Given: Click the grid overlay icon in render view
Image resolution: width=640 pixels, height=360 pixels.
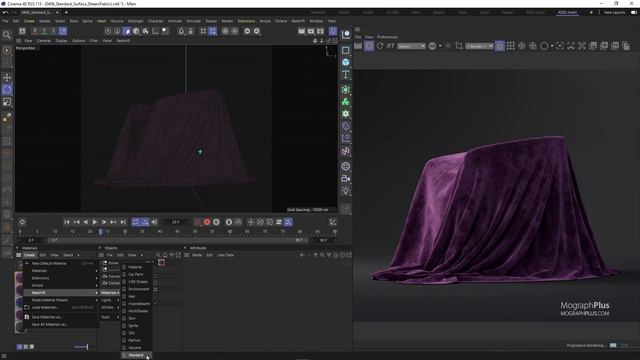Looking at the screenshot, I should click(x=511, y=46).
